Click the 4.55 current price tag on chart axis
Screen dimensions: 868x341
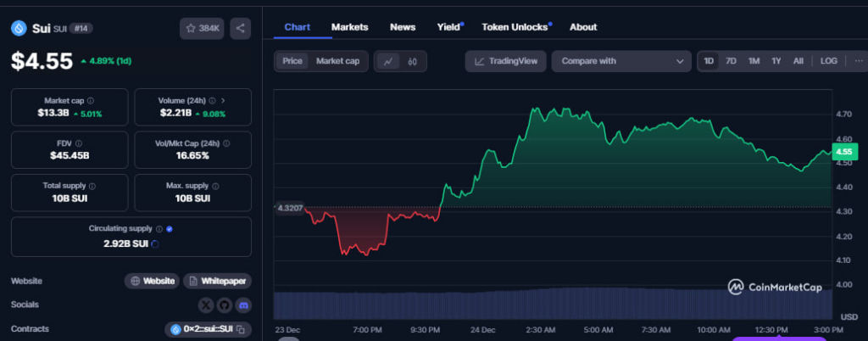[843, 152]
